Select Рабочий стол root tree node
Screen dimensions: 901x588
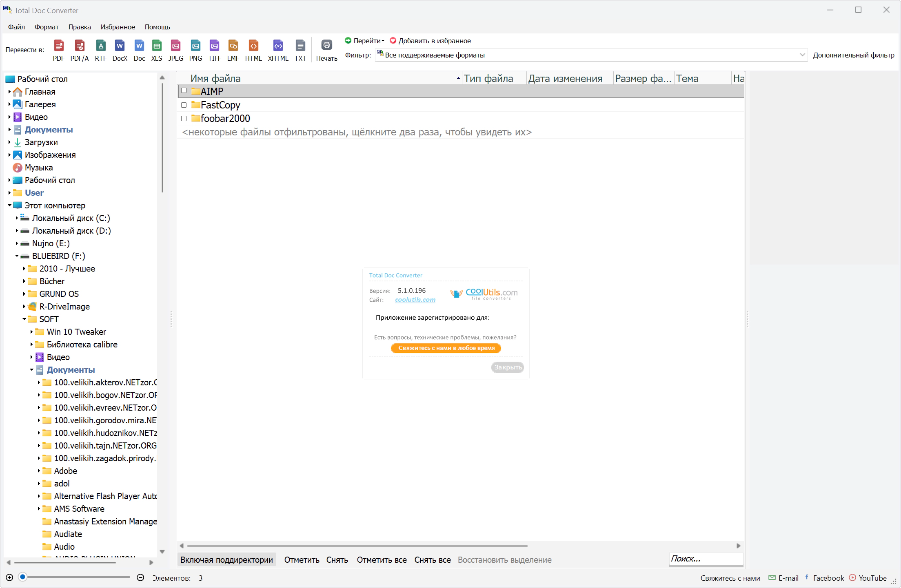[x=42, y=79]
